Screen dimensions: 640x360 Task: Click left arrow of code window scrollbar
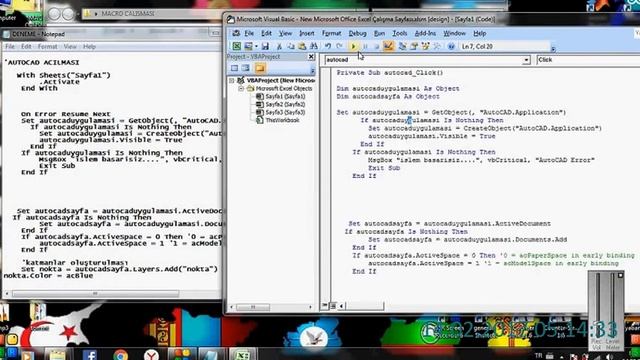pos(341,305)
